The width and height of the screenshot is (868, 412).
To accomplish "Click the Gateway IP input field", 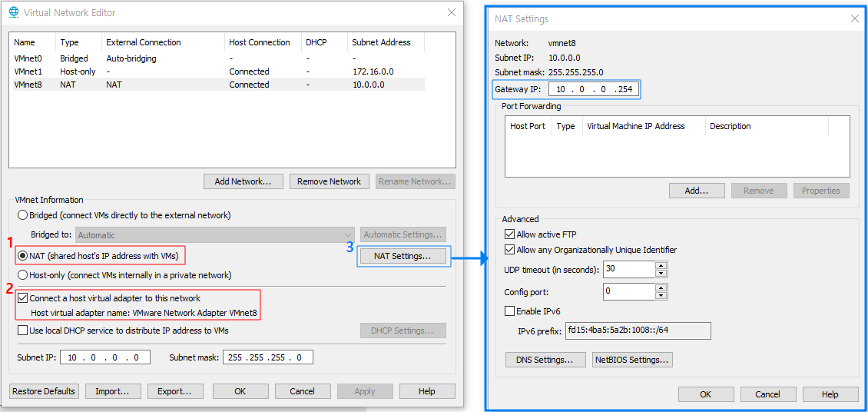I will (594, 89).
